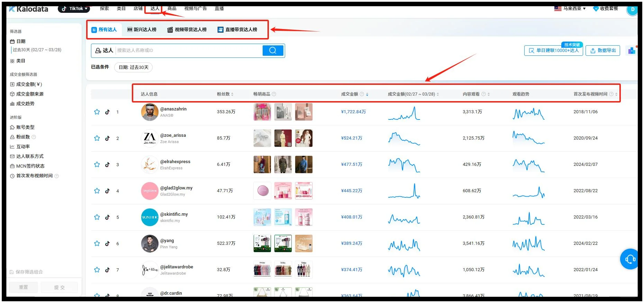Click help icon next to 内容观看

(x=483, y=94)
